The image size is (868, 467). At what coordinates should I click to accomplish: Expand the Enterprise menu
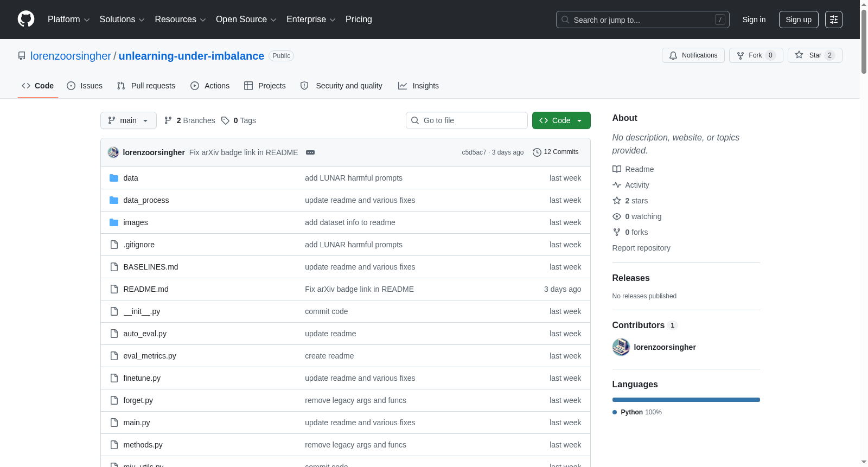[x=311, y=20]
